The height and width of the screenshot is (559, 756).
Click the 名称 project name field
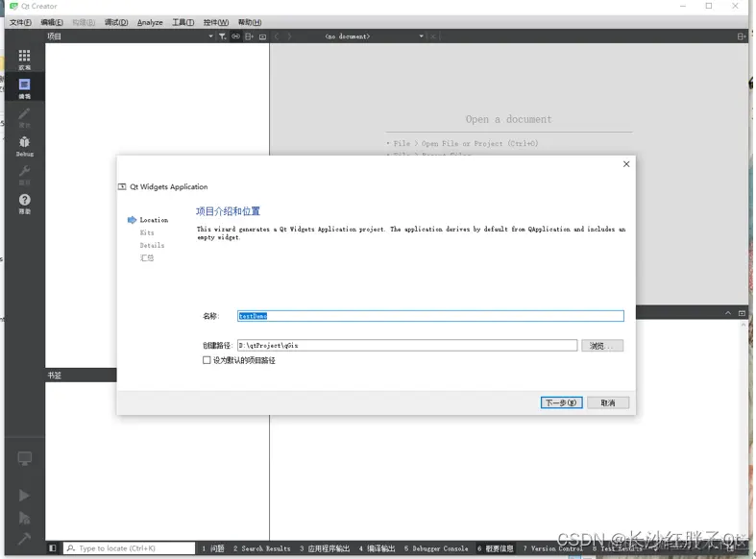click(430, 316)
